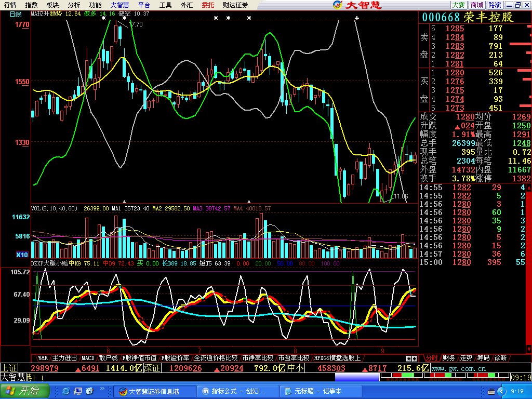Switch to 大智慧证券信息港 taskbar window
The width and height of the screenshot is (532, 399).
pyautogui.click(x=155, y=392)
